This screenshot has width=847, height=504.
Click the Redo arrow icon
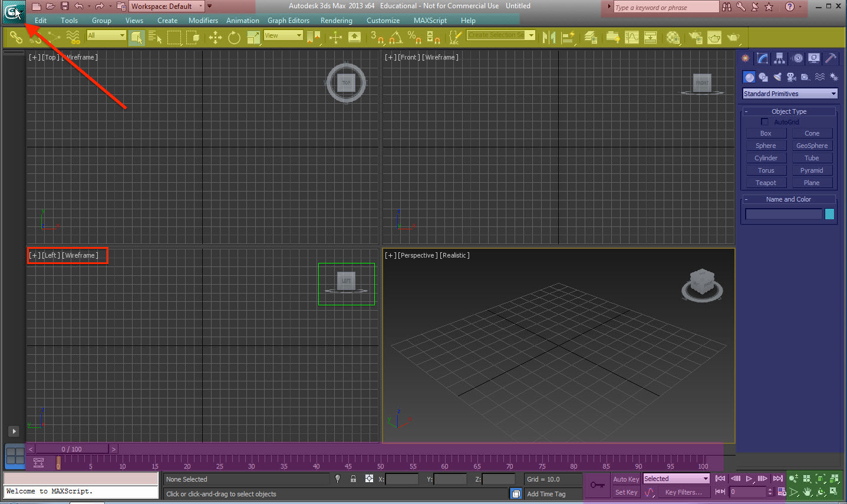99,6
